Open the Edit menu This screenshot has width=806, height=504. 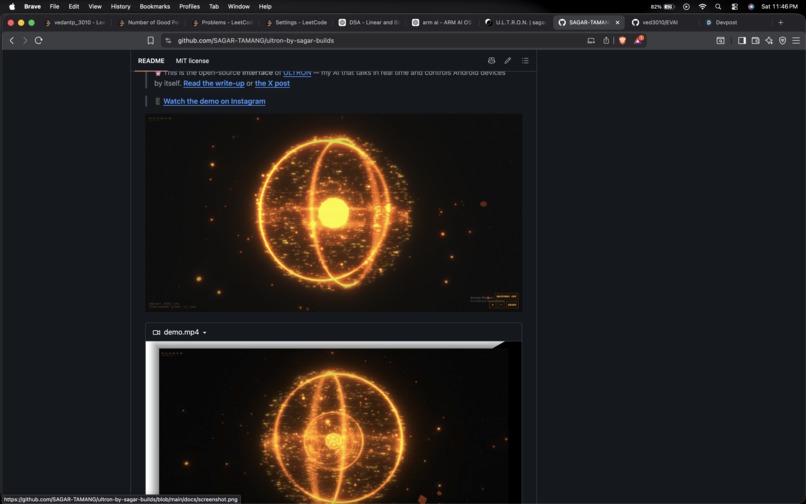pyautogui.click(x=74, y=7)
